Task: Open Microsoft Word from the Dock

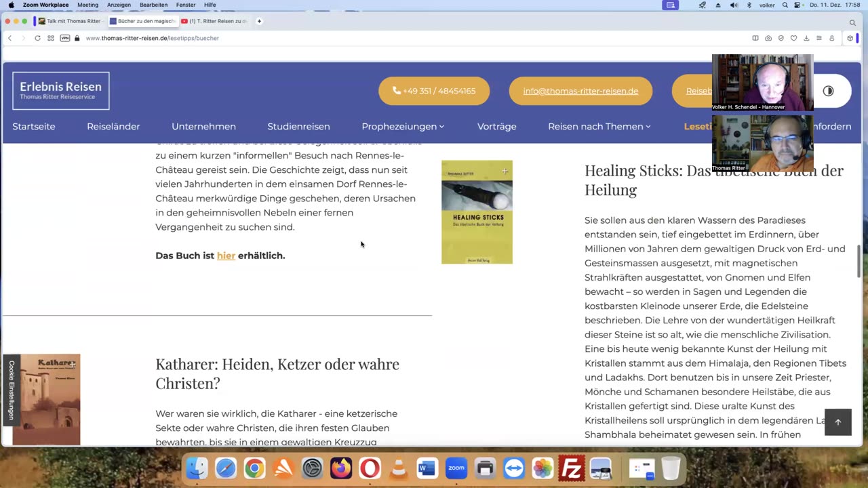Action: coord(427,468)
